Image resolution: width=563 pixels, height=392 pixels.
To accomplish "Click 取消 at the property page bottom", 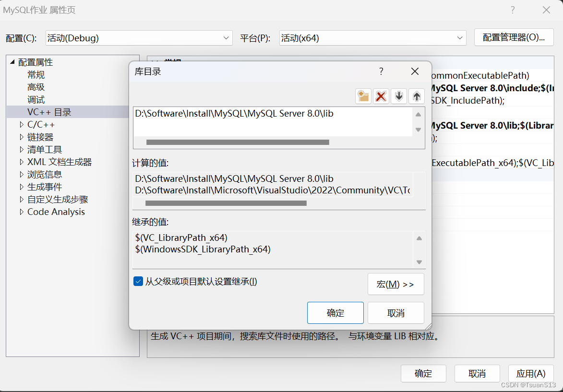I will tap(477, 374).
